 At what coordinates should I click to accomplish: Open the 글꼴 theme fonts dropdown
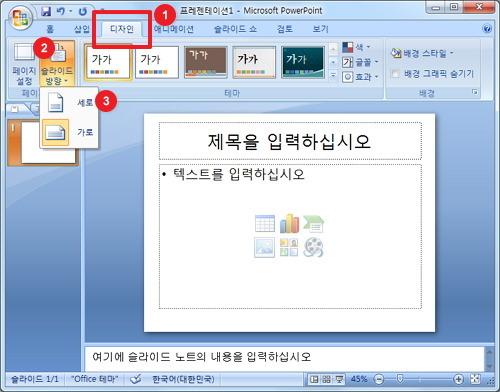[x=361, y=62]
